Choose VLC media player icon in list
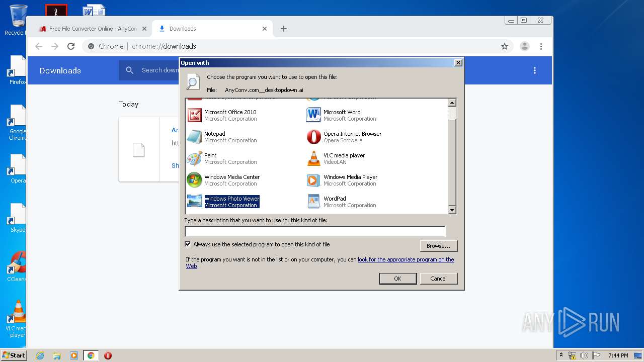 tap(313, 158)
